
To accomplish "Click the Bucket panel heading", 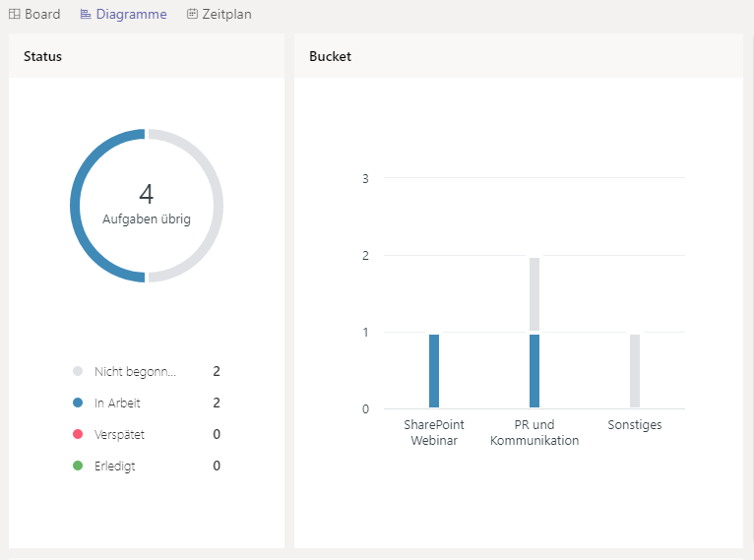I will tap(331, 56).
